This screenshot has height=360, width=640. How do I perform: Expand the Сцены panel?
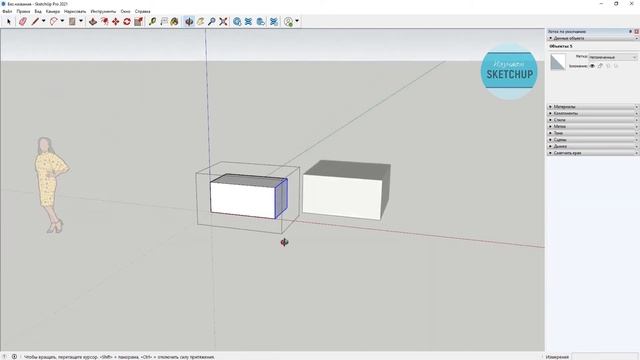pyautogui.click(x=593, y=140)
